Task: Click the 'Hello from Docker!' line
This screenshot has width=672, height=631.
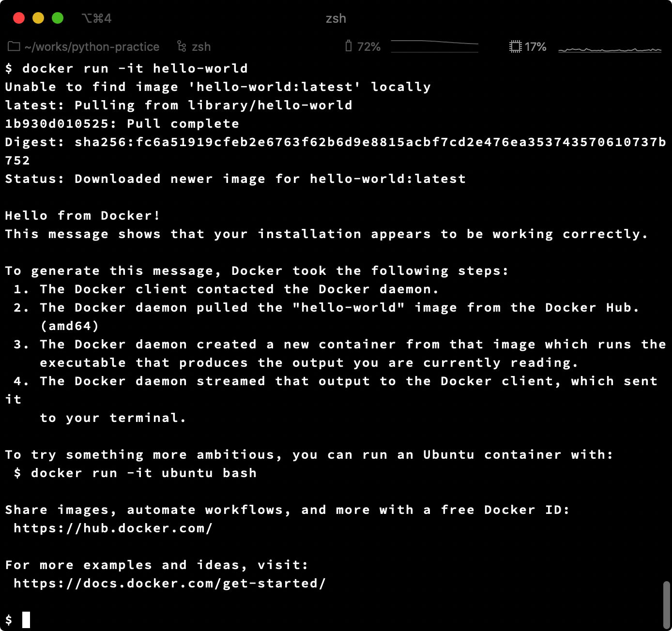Action: [82, 215]
